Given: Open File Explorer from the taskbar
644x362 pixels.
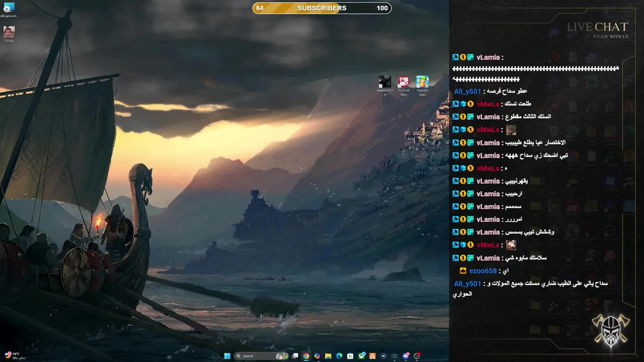Looking at the screenshot, I should tap(328, 356).
